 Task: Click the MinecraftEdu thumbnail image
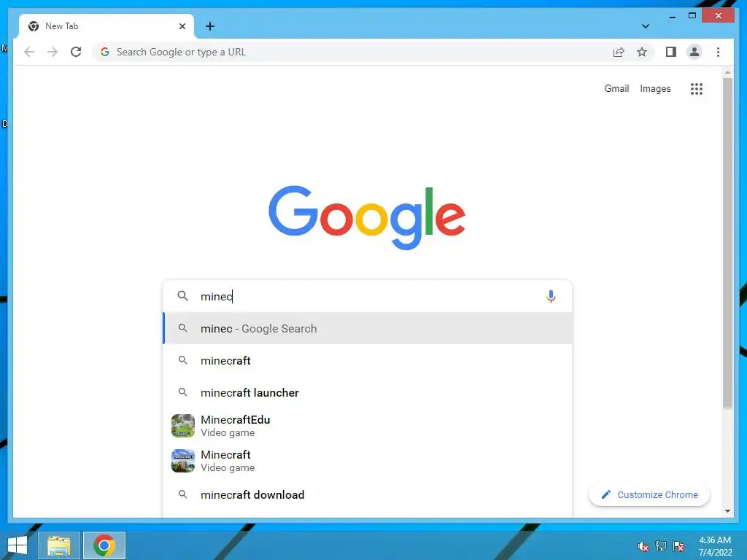point(183,426)
